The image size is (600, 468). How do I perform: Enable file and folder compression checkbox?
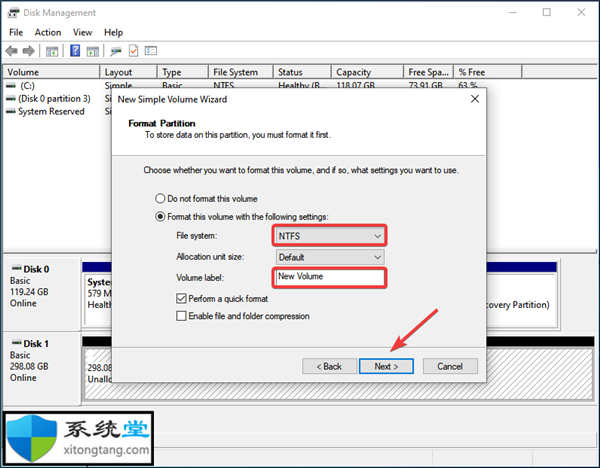coord(181,316)
